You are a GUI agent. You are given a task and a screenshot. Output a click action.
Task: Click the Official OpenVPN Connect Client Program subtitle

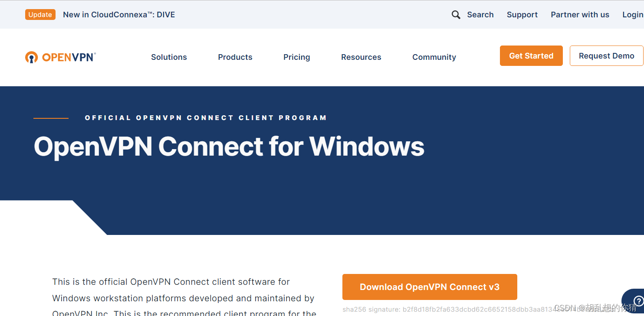206,117
